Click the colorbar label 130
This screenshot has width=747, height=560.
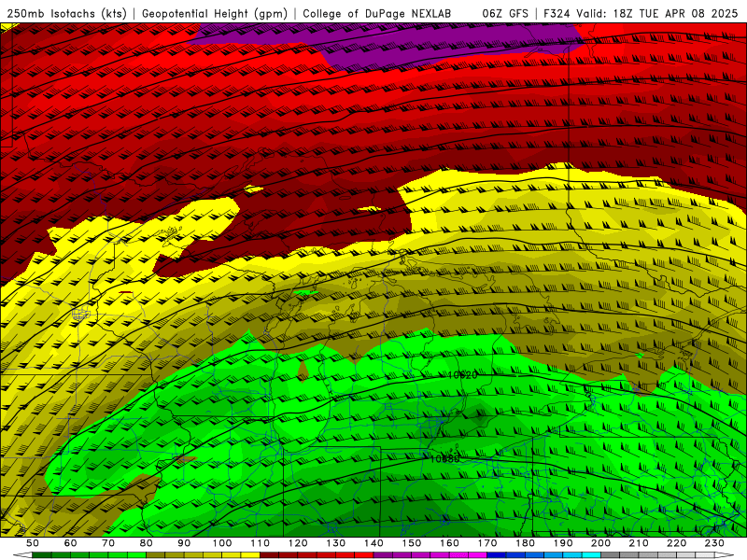[335, 543]
